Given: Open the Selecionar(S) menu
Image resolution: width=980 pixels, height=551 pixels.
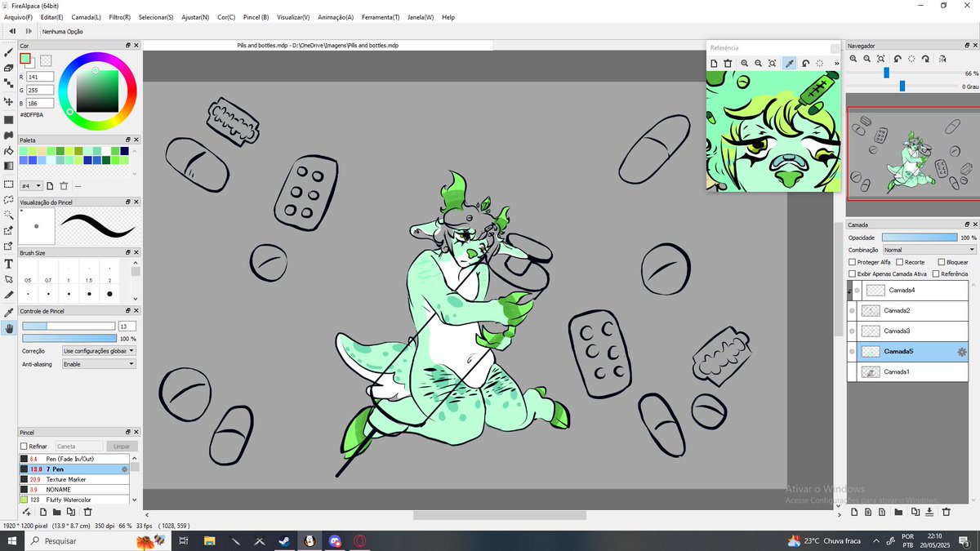Looking at the screenshot, I should tap(156, 17).
